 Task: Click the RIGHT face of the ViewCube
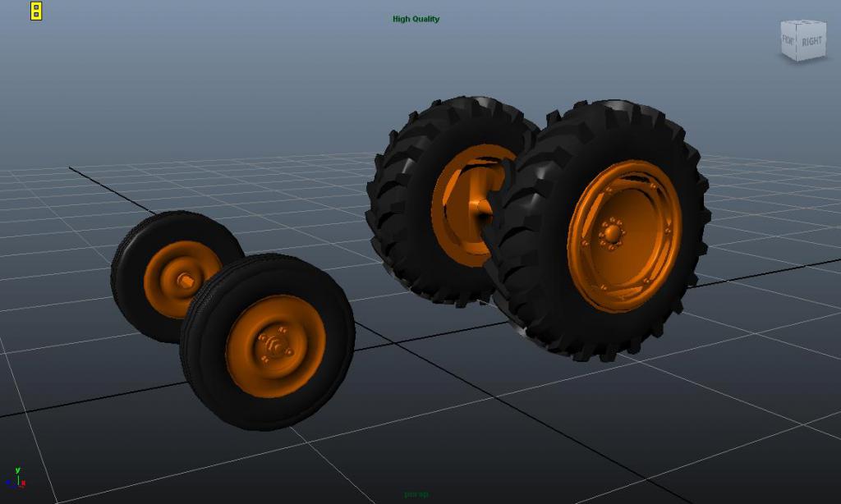click(811, 41)
